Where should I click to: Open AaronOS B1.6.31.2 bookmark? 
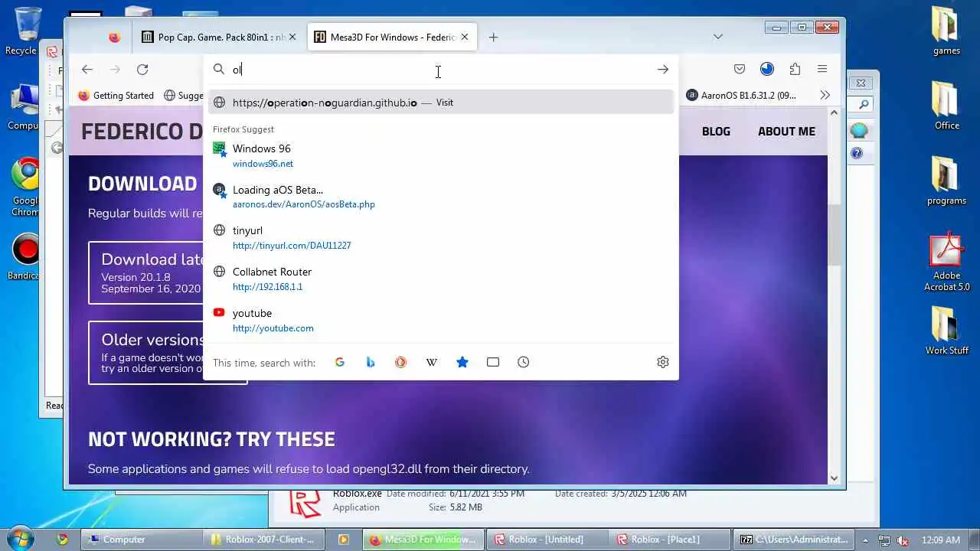[x=742, y=96]
